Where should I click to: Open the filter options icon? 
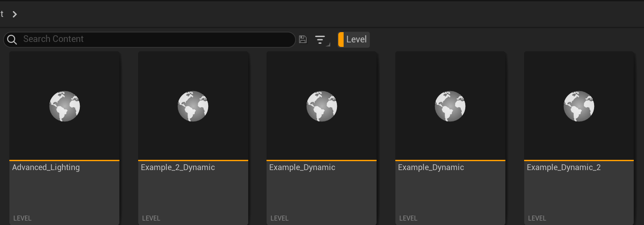320,40
